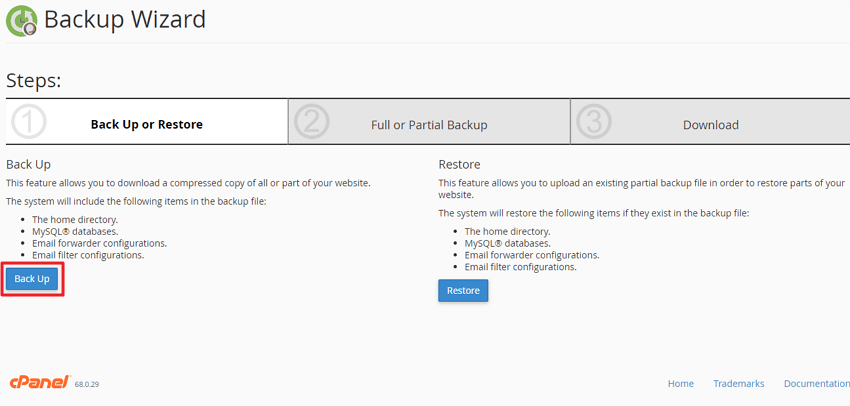Click the blue Restore button
The height and width of the screenshot is (406, 850).
pos(463,291)
